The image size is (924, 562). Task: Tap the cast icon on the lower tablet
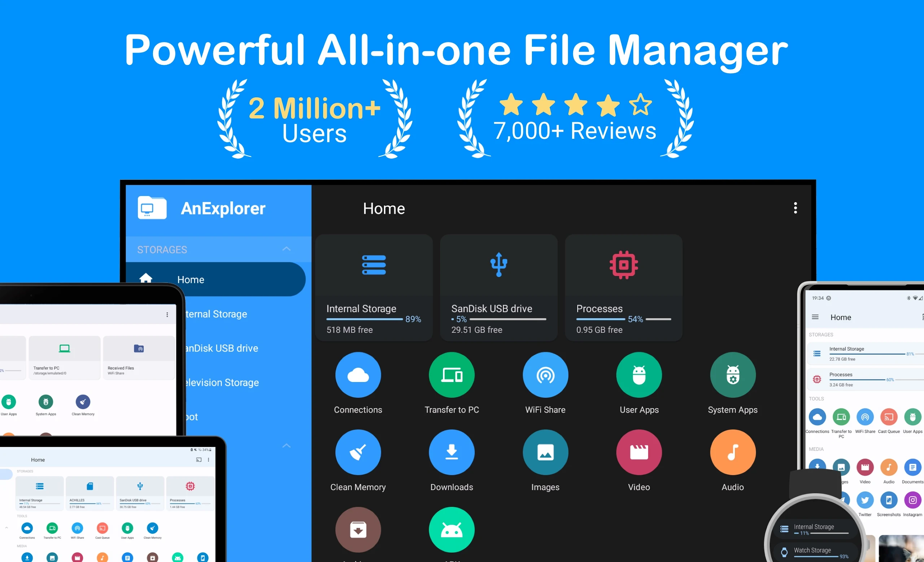coord(199,460)
